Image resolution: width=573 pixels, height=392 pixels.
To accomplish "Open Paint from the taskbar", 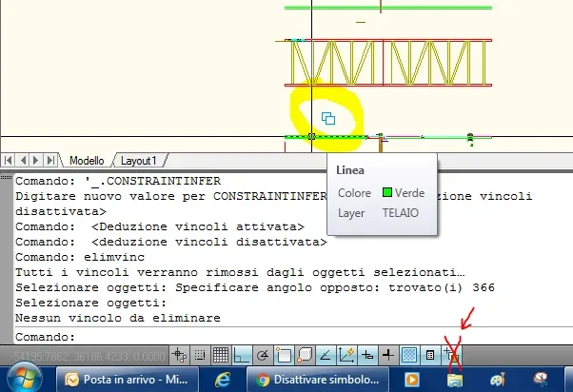I will (x=498, y=380).
